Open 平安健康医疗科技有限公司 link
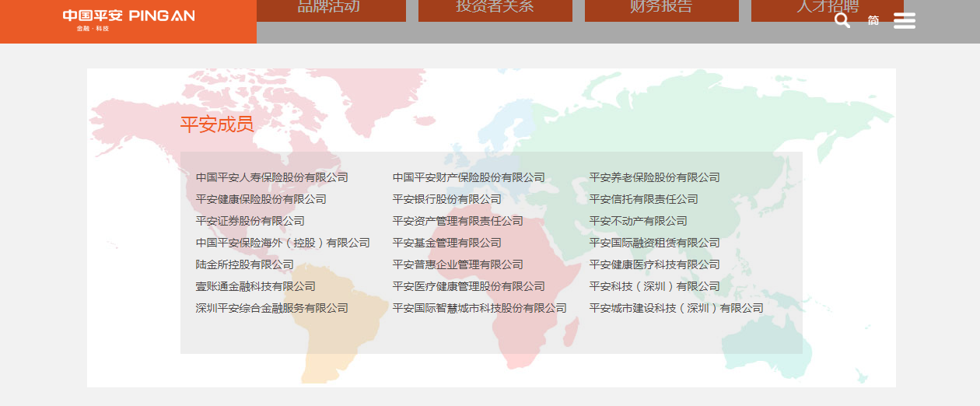Image resolution: width=980 pixels, height=406 pixels. (655, 264)
